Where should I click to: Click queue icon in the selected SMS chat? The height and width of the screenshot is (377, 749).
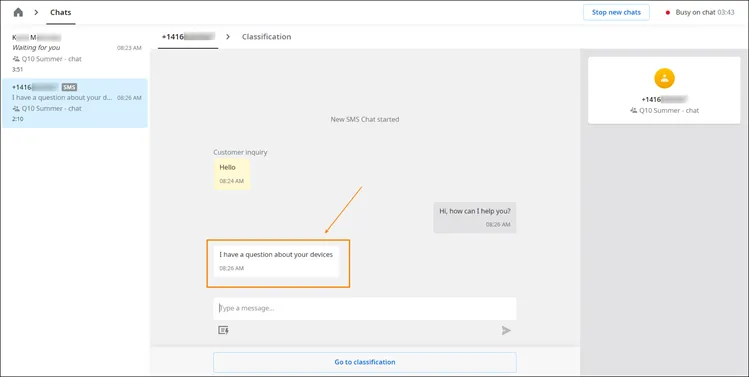tap(16, 109)
